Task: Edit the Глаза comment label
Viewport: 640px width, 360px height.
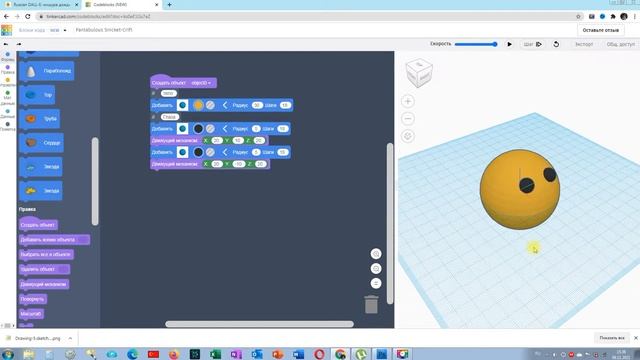Action: click(x=169, y=117)
